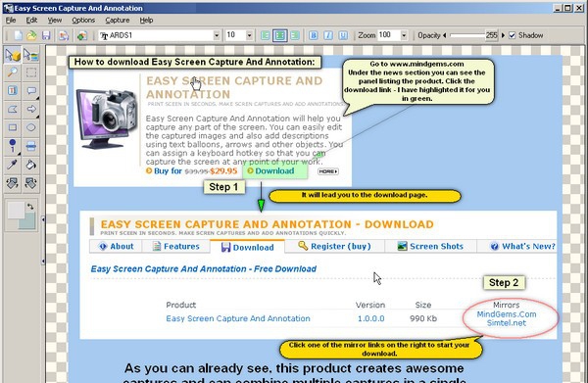Click the capture screen toolbar icon
The height and width of the screenshot is (383, 588).
pyautogui.click(x=81, y=35)
